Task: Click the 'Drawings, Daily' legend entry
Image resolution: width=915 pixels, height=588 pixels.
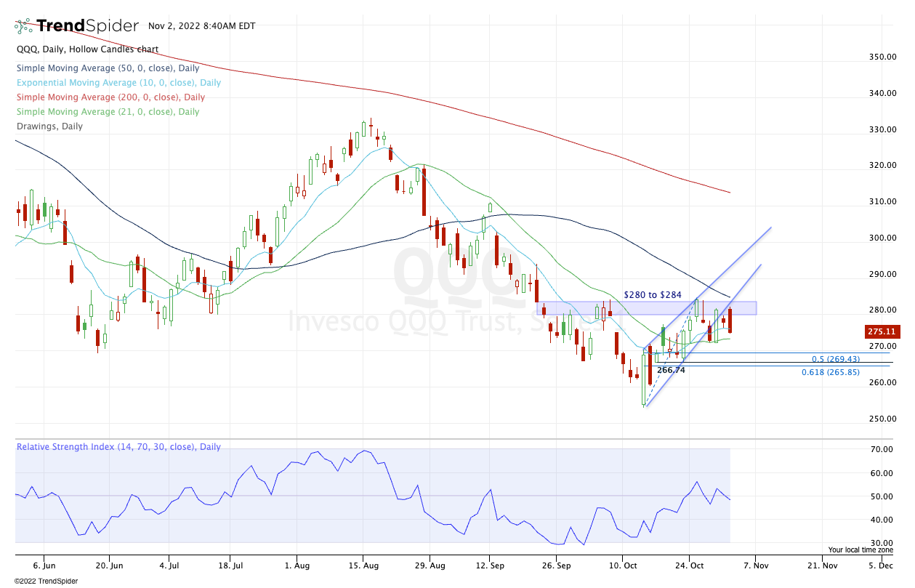Action: coord(49,126)
